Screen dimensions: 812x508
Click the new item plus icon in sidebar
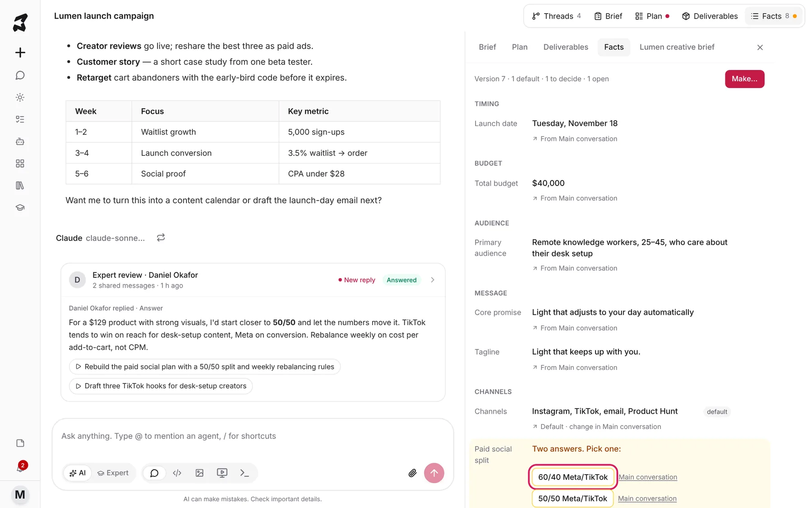click(20, 52)
